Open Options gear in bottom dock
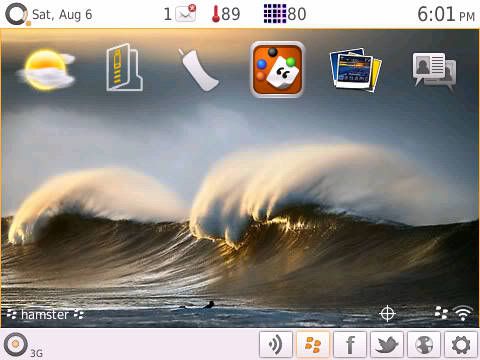The image size is (480, 360). 461,344
